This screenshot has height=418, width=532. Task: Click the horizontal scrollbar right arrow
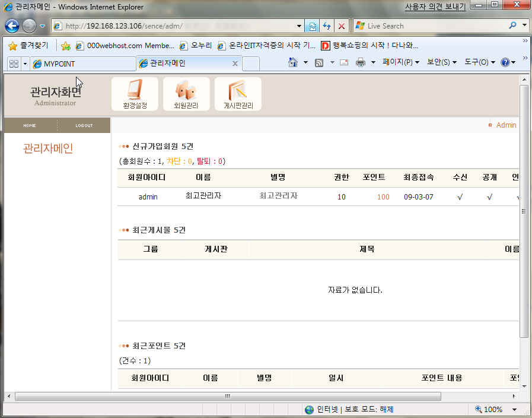coord(514,396)
